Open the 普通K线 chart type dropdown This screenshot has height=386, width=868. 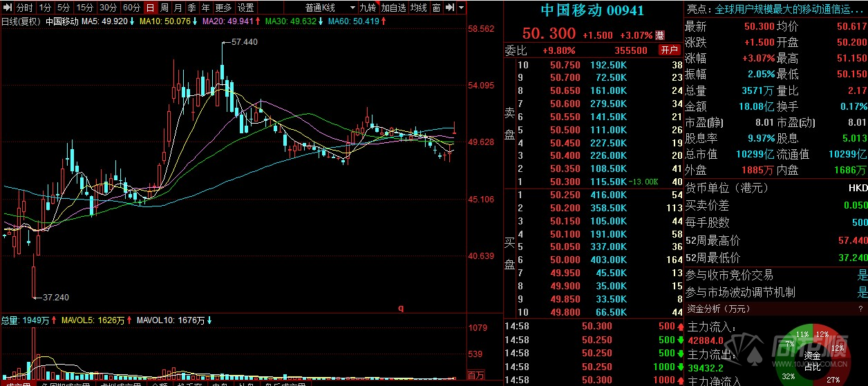330,8
